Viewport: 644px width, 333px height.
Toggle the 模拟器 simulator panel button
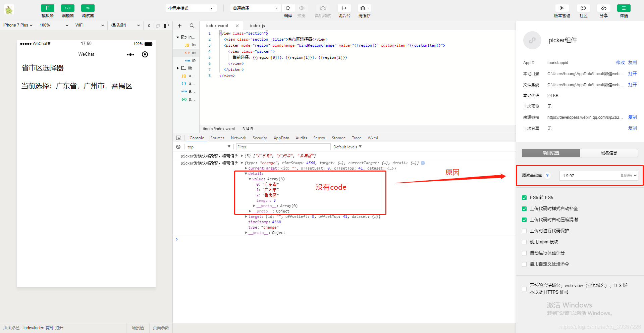tap(47, 8)
